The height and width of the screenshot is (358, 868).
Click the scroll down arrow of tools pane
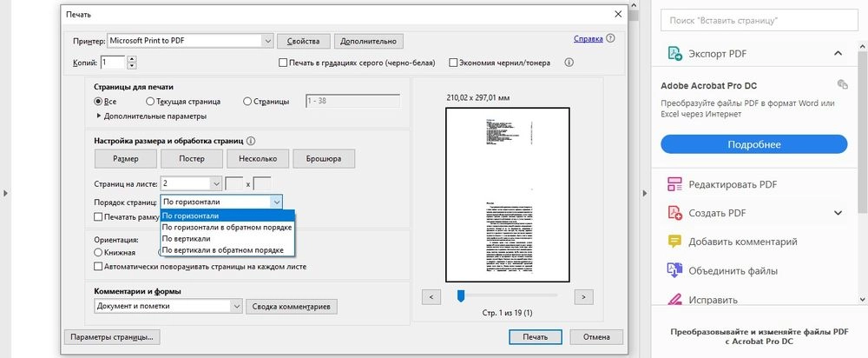[x=863, y=299]
